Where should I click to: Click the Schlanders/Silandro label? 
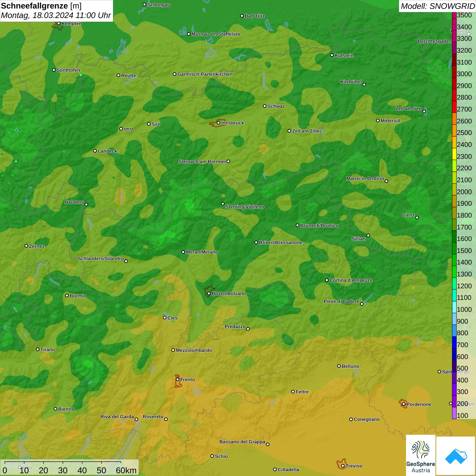pyautogui.click(x=101, y=258)
